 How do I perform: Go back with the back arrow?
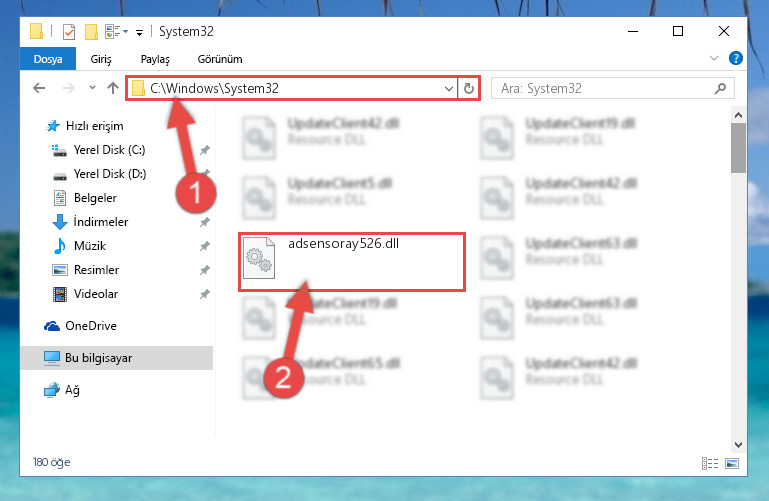[39, 88]
